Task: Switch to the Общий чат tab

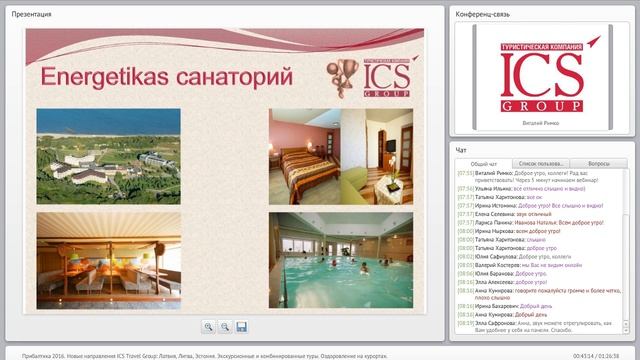Action: click(x=484, y=164)
